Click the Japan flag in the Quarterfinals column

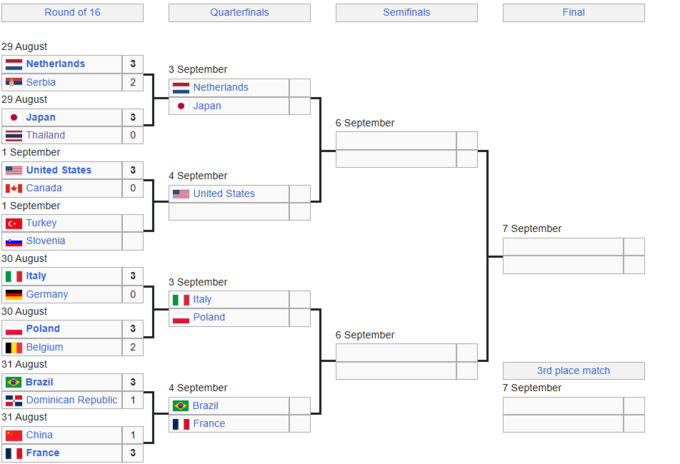tap(181, 106)
